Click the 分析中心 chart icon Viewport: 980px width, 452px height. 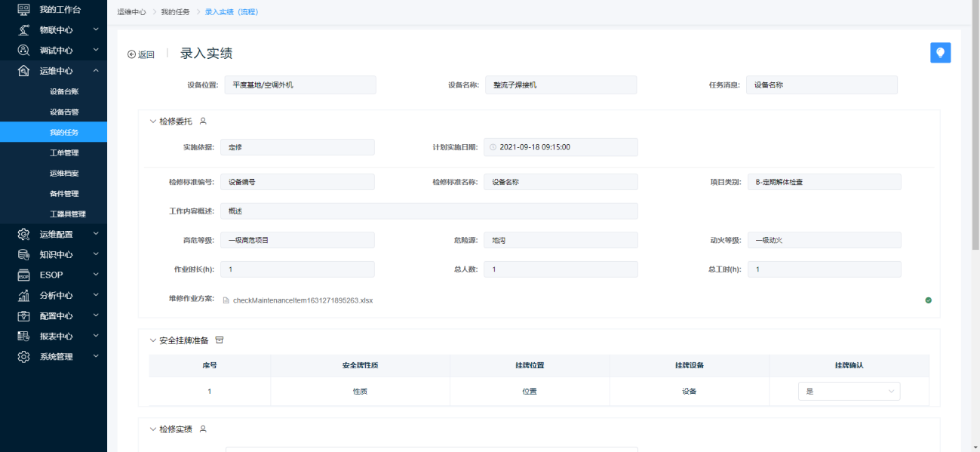(23, 295)
